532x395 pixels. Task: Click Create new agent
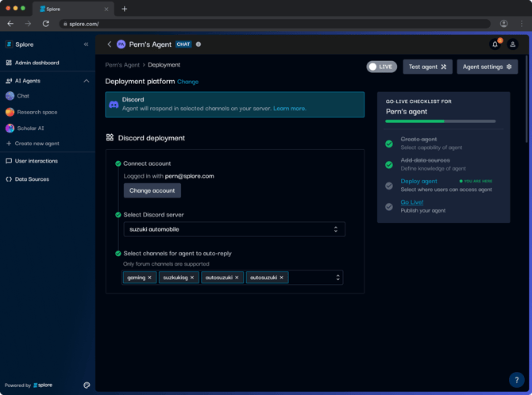click(x=33, y=144)
